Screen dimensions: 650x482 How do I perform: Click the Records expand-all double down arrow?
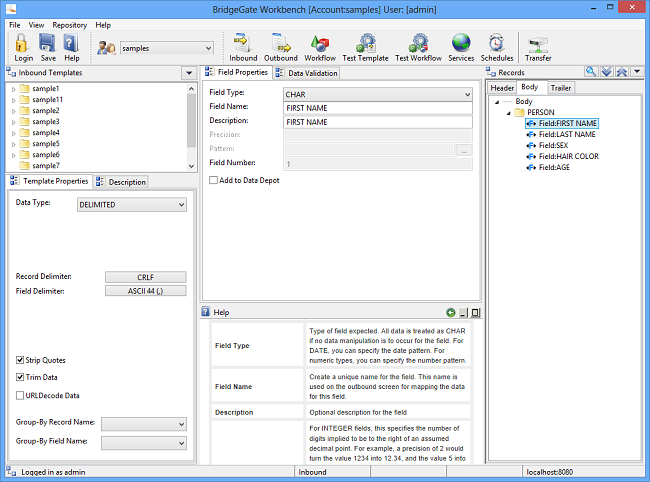(x=606, y=72)
